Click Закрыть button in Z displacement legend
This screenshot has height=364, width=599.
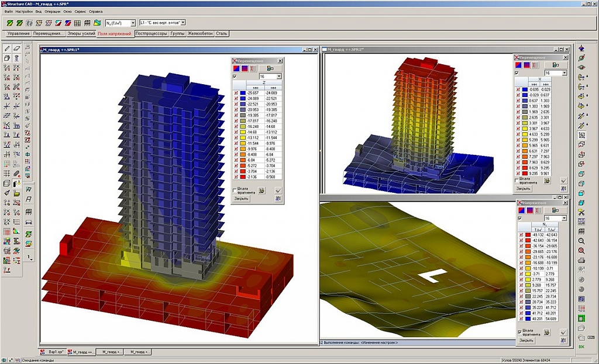point(242,199)
